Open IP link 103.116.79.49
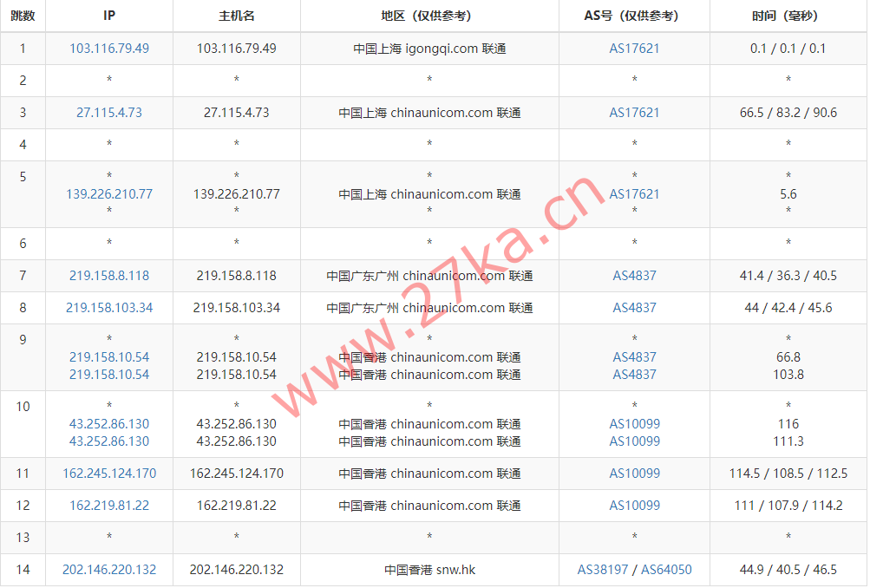Screen dimensions: 870x588 (109, 49)
